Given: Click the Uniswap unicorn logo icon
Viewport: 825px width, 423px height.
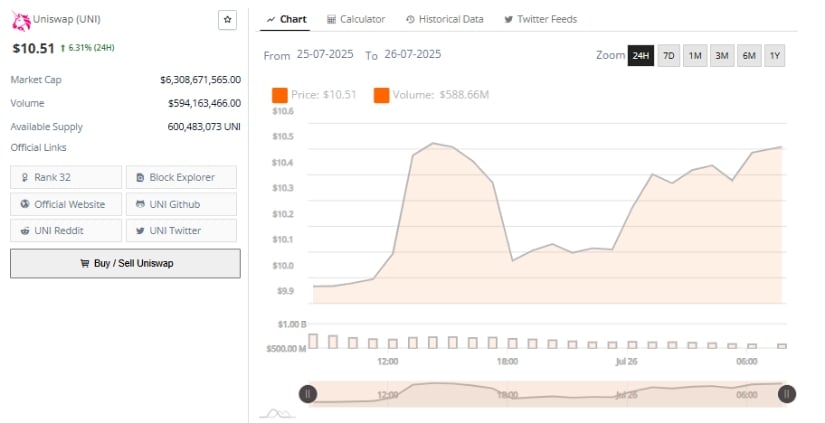Looking at the screenshot, I should point(21,21).
